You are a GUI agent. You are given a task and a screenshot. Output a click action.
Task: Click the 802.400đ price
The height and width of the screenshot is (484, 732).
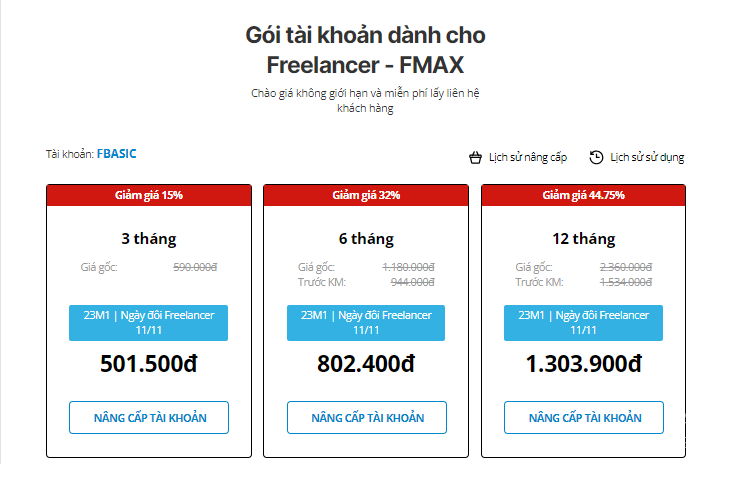click(x=366, y=364)
